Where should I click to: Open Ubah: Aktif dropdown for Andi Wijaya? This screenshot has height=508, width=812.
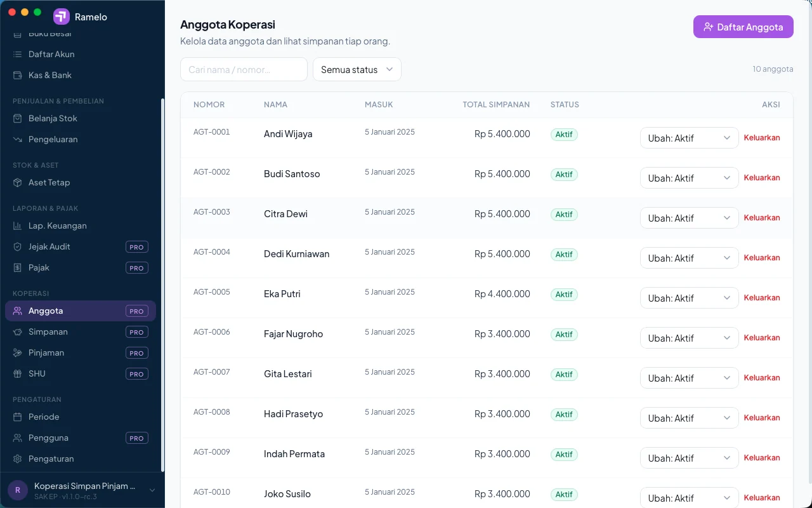tap(690, 138)
